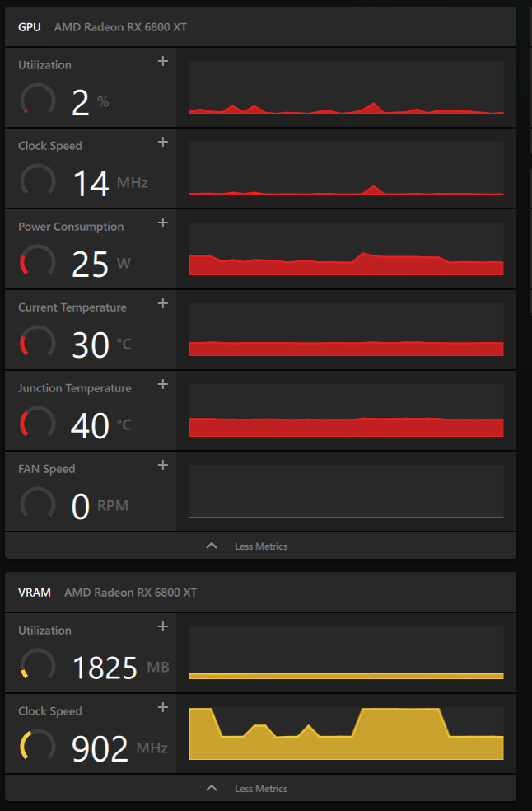Screen dimensions: 532x811
Task: Click the 2 % utilization value
Action: click(x=90, y=102)
